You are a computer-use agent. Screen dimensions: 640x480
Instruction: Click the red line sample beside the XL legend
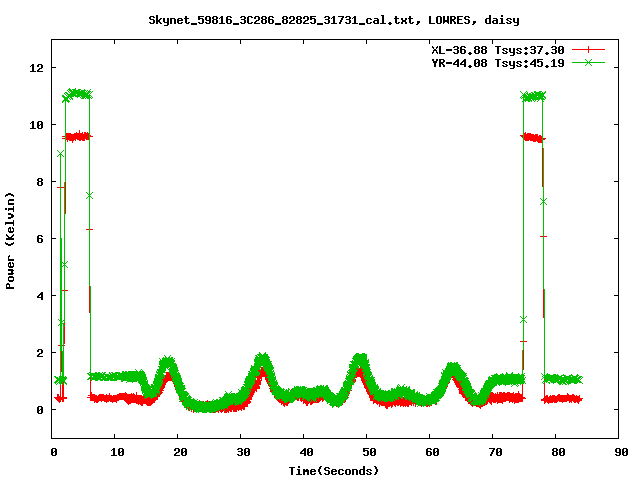coord(588,50)
